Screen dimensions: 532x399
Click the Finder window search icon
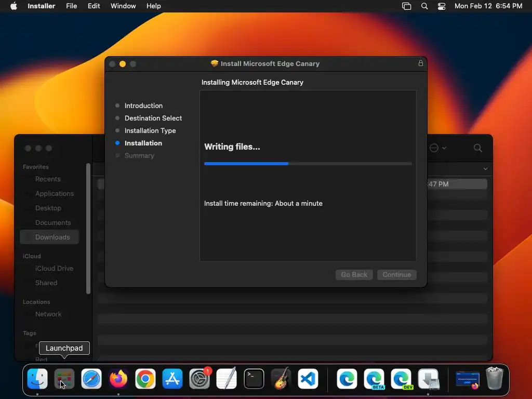pyautogui.click(x=478, y=148)
